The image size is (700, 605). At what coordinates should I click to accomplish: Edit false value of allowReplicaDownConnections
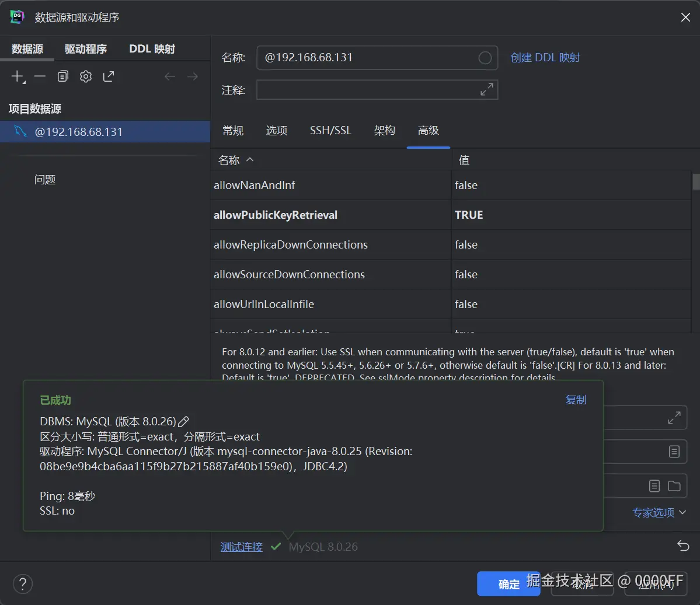click(x=572, y=244)
